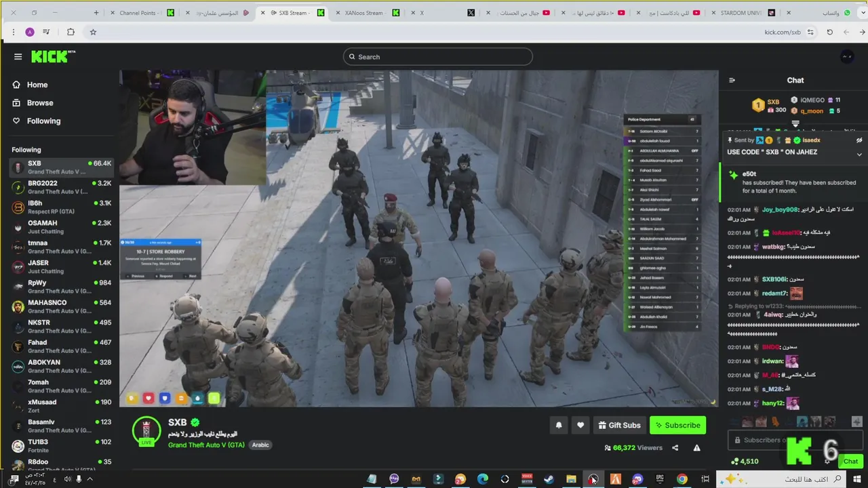868x488 pixels.
Task: Open tmnaa channel in sidebar
Action: tap(61, 247)
